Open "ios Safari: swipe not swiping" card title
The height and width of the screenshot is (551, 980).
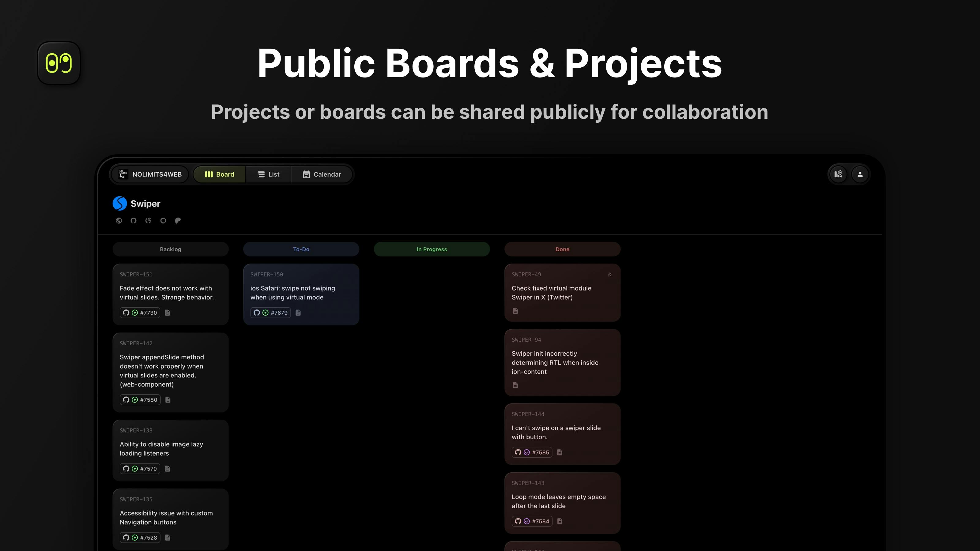pyautogui.click(x=292, y=293)
